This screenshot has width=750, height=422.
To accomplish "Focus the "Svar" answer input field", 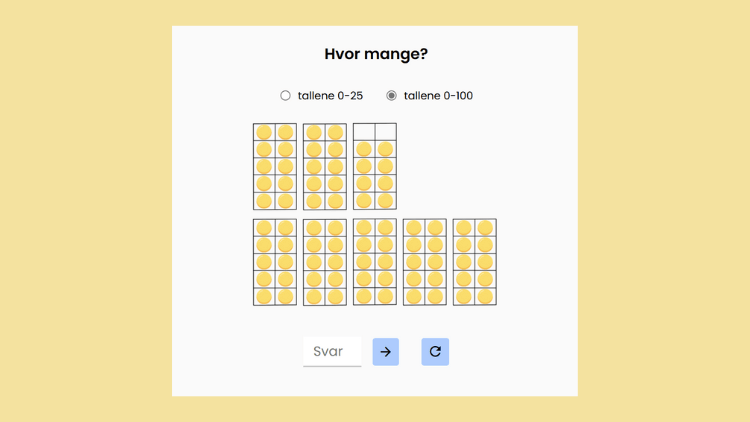I will coord(332,352).
